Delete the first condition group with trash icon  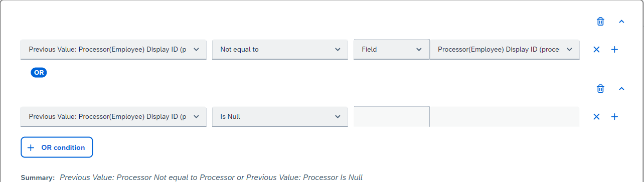click(x=600, y=22)
